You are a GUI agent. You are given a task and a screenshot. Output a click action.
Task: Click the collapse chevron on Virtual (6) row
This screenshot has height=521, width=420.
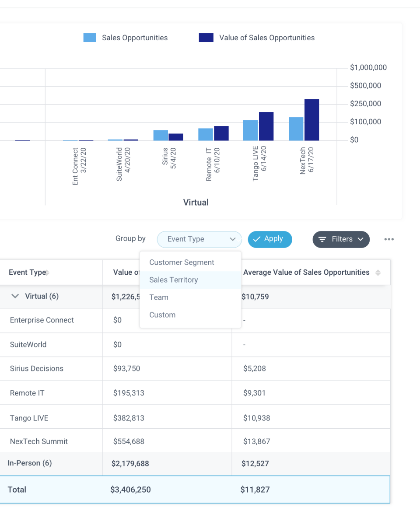coord(15,296)
